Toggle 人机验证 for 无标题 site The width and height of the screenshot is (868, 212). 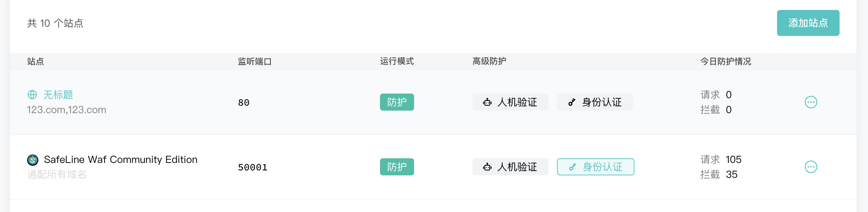(510, 102)
